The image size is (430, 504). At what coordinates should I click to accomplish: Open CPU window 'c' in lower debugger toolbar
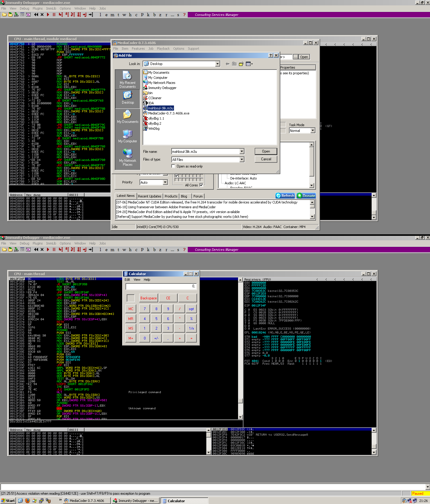(x=136, y=250)
